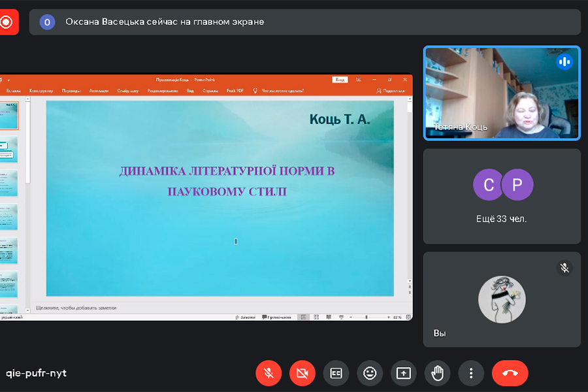The height and width of the screenshot is (392, 588).
Task: Click the fit slide to window icon
Action: pyautogui.click(x=408, y=317)
